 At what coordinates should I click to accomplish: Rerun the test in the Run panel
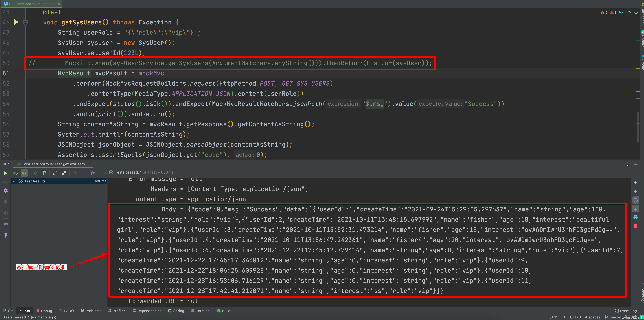coord(5,173)
